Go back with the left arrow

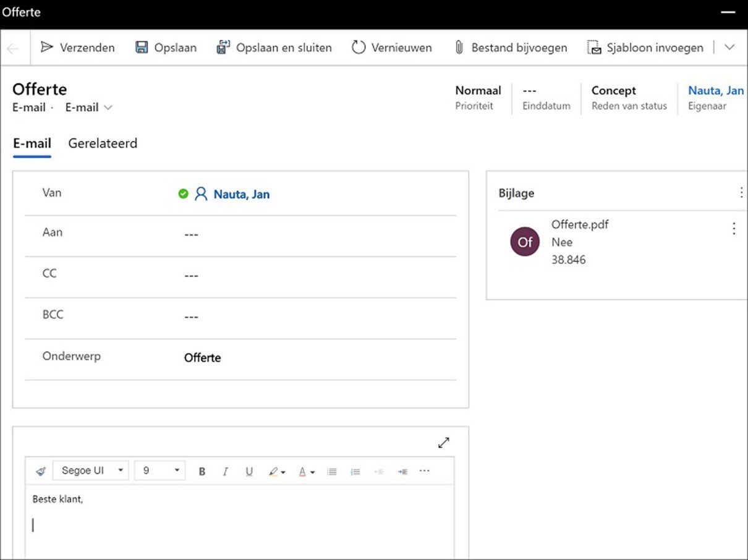click(x=14, y=48)
